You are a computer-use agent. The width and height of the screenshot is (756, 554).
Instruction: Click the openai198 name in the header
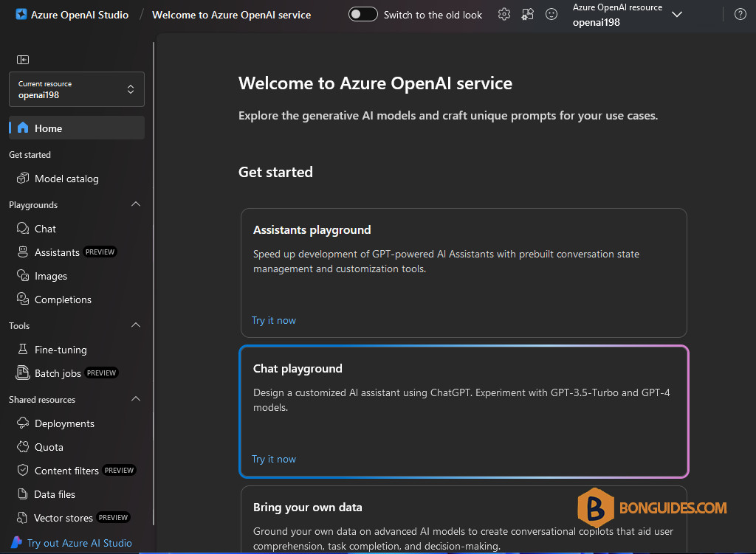click(x=597, y=22)
